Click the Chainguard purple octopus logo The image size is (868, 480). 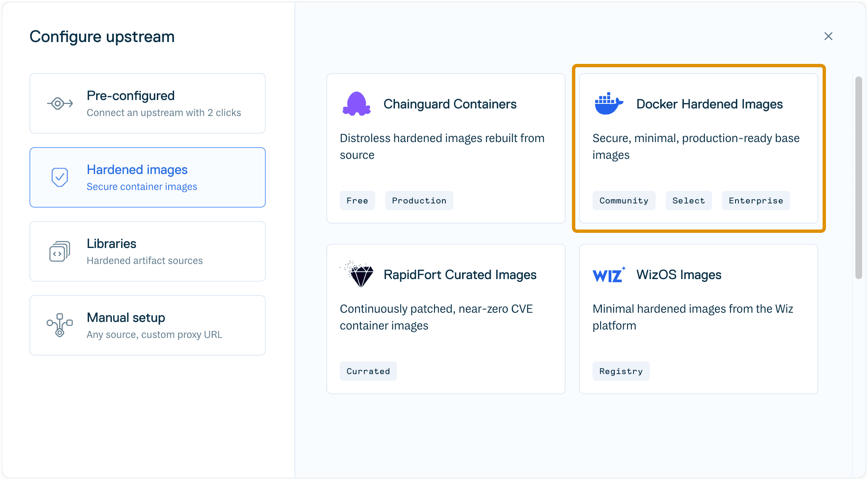(357, 103)
